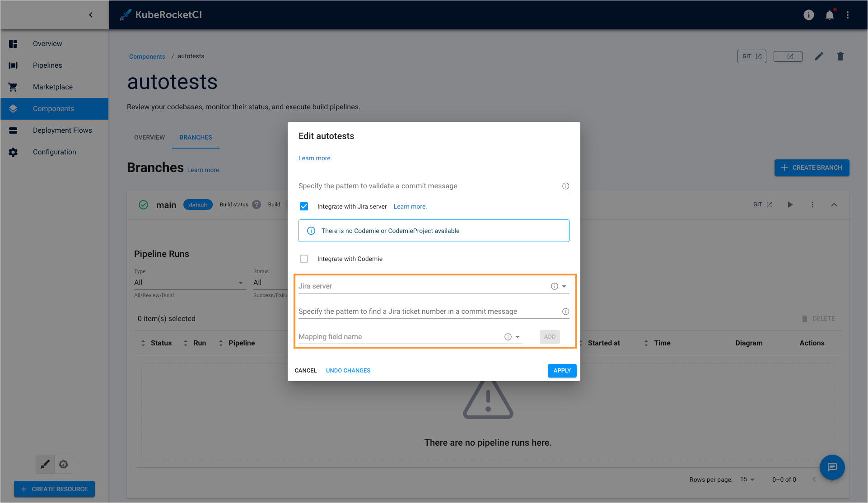The image size is (868, 503).
Task: Select the OVERVIEW tab
Action: click(x=149, y=137)
